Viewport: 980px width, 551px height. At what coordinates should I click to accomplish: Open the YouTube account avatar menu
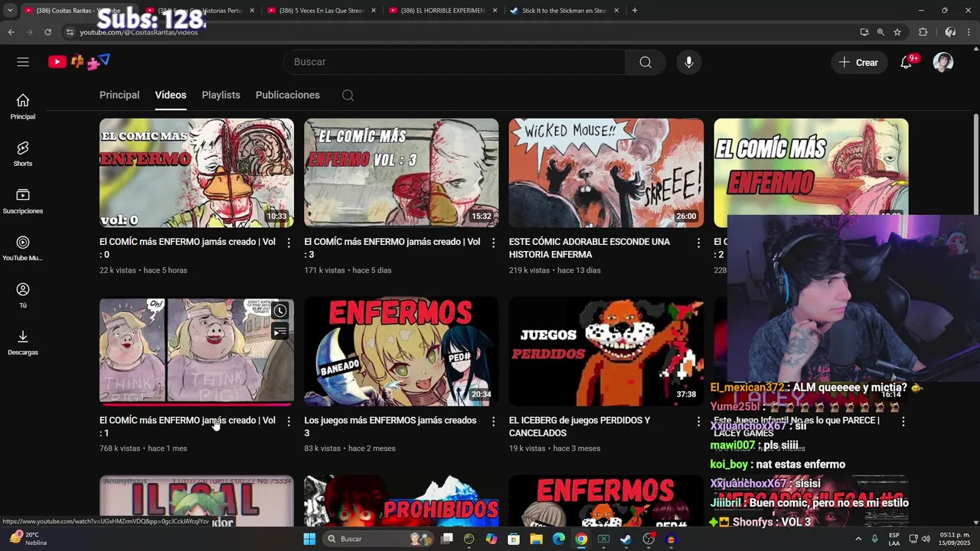point(943,62)
